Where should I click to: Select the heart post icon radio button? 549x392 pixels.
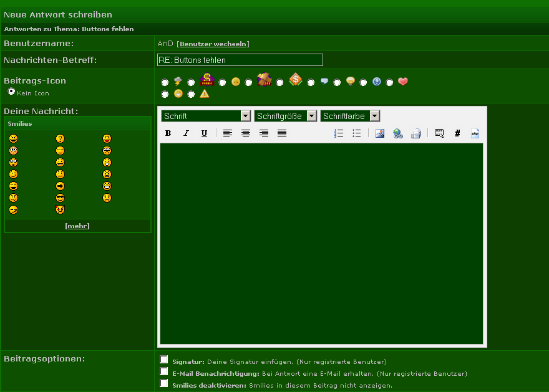click(390, 82)
